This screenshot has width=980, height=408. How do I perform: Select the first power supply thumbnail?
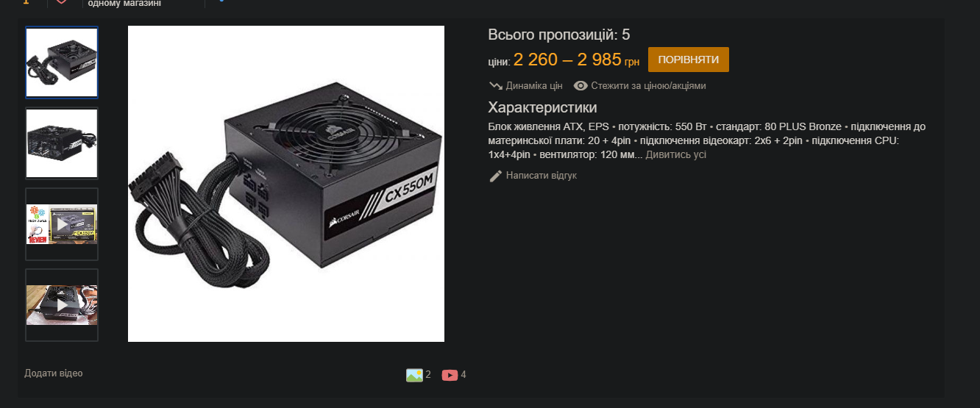[x=62, y=62]
